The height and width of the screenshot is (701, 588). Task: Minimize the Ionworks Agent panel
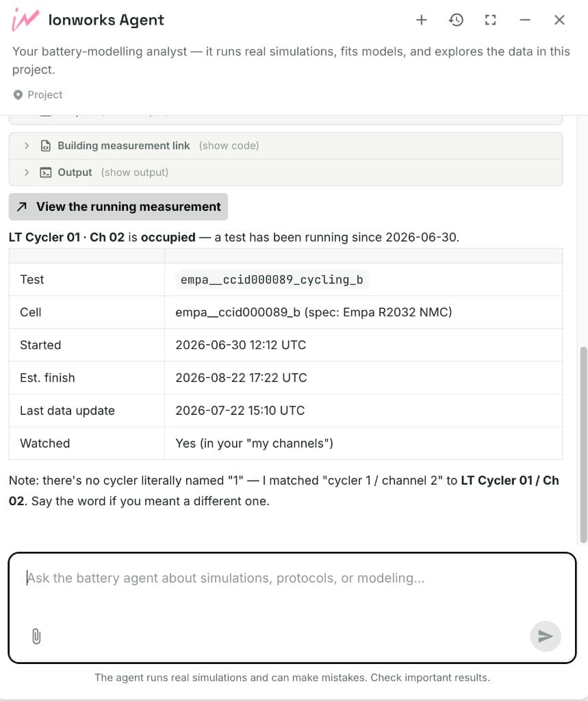click(x=525, y=20)
